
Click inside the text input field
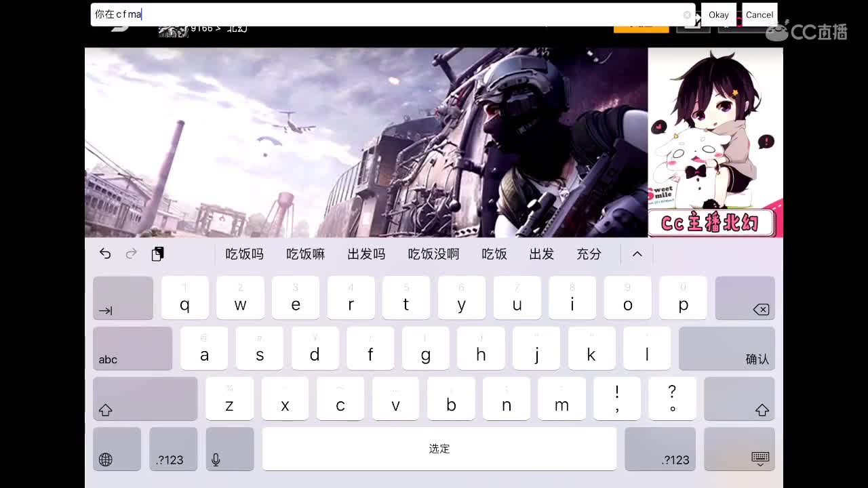tap(393, 14)
